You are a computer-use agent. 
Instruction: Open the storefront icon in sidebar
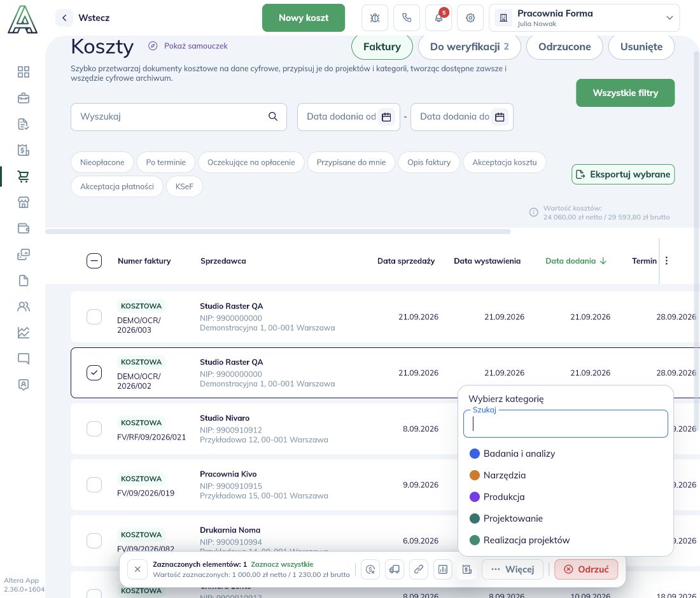pyautogui.click(x=23, y=202)
